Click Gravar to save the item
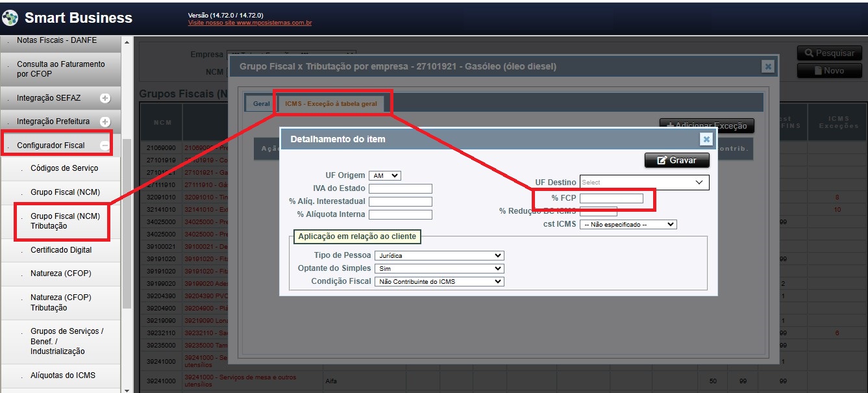This screenshot has height=393, width=868. point(676,160)
